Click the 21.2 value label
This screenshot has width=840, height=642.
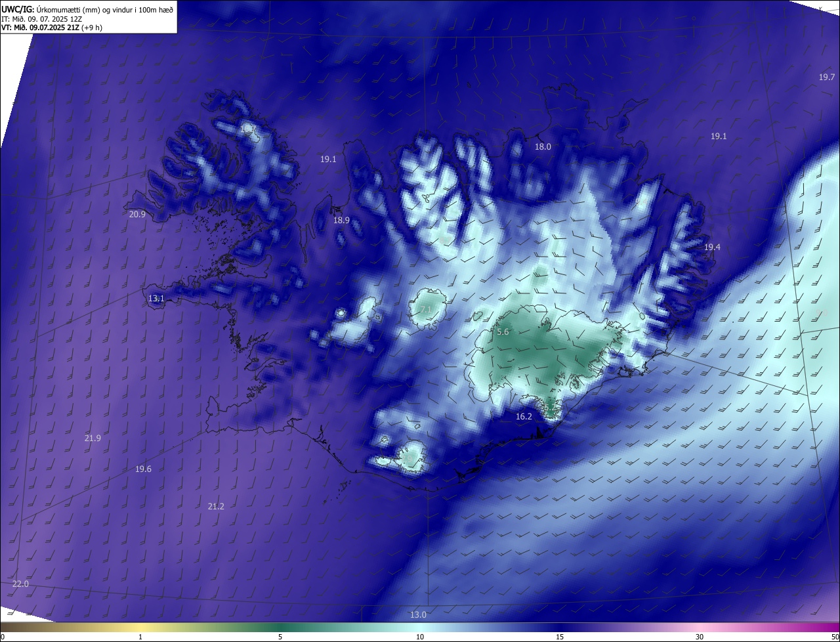pyautogui.click(x=216, y=507)
